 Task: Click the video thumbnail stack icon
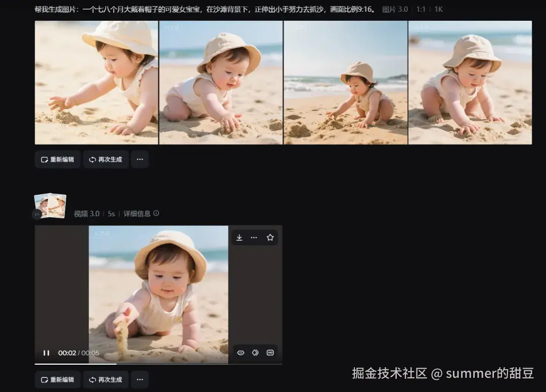point(50,205)
